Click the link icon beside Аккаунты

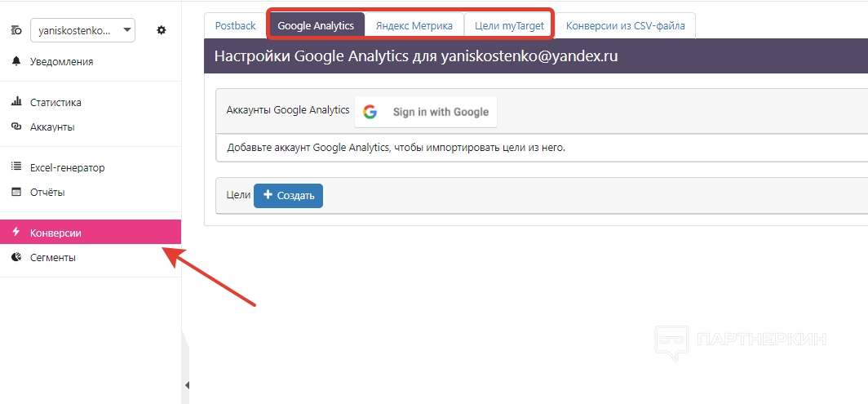pos(16,127)
